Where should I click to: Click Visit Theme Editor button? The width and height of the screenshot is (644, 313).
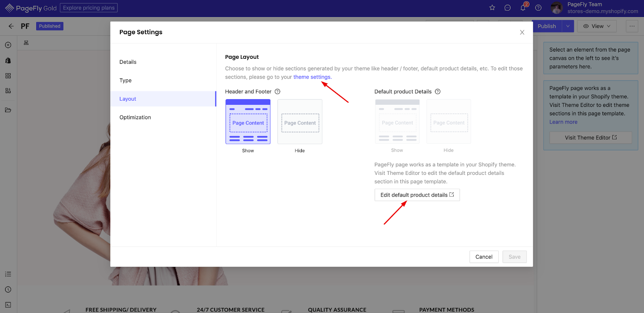click(x=590, y=138)
